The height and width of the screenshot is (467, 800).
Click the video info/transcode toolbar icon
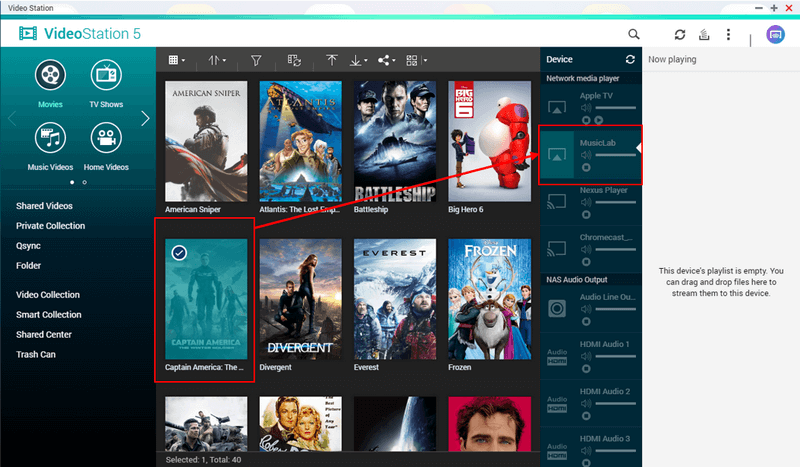click(294, 60)
